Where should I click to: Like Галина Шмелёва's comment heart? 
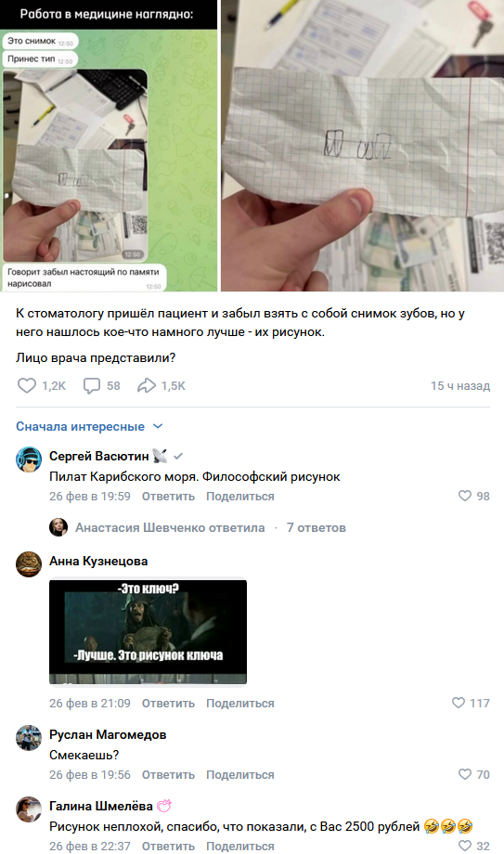point(465,846)
